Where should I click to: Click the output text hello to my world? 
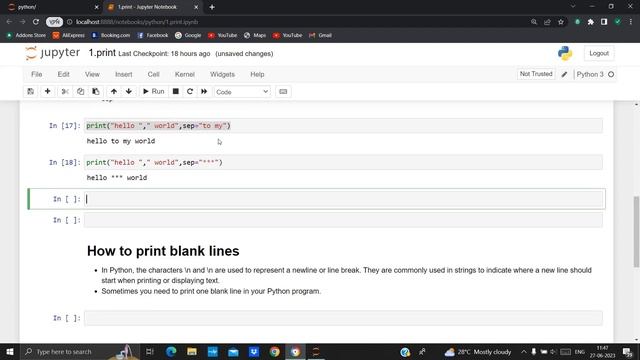click(x=121, y=141)
